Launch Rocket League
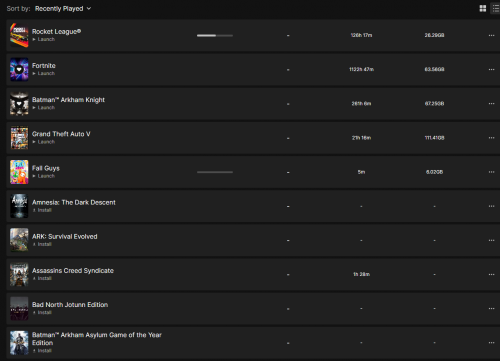The image size is (500, 361). pyautogui.click(x=44, y=39)
